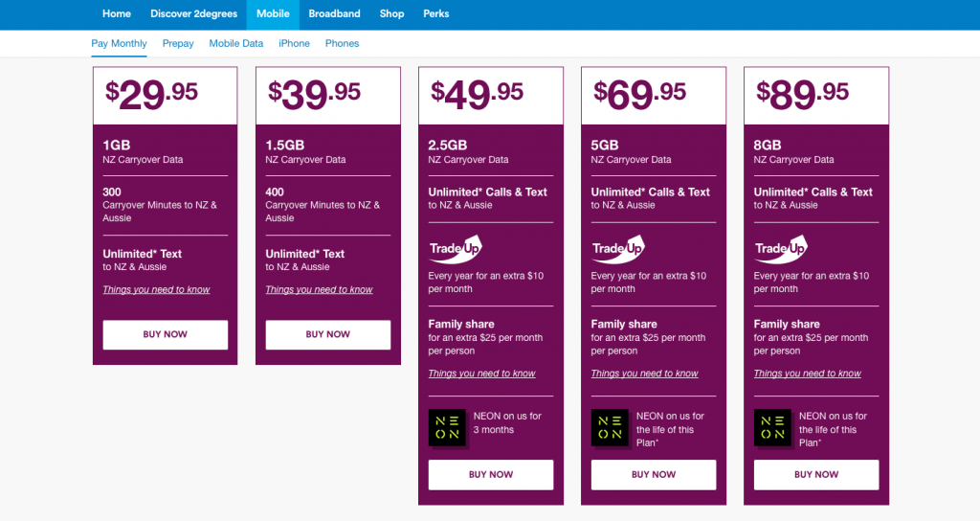980x521 pixels.
Task: Open the Perks menu item
Action: [x=435, y=14]
